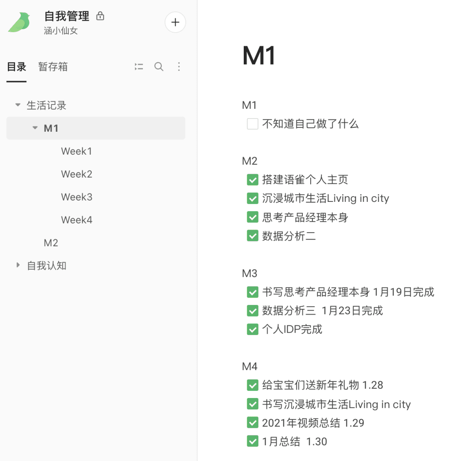Viewport: 476px width, 461px height.
Task: Expand the 自我认知 tree arrow
Action: (x=18, y=265)
